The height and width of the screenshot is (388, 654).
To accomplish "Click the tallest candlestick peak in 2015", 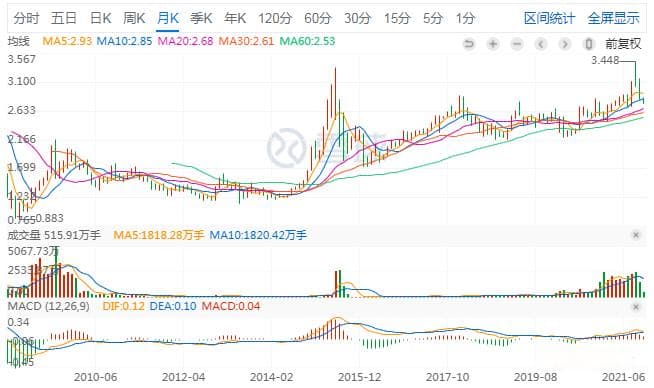I will (x=335, y=94).
